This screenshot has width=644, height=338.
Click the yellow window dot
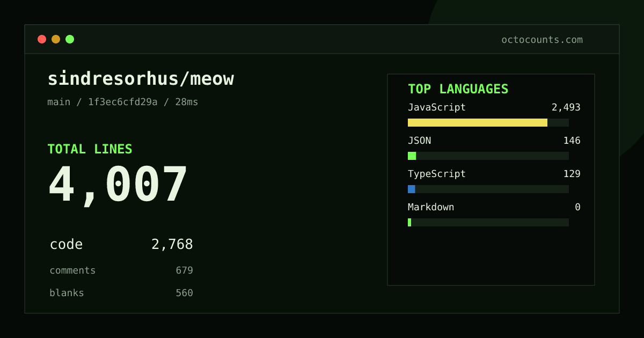(56, 39)
